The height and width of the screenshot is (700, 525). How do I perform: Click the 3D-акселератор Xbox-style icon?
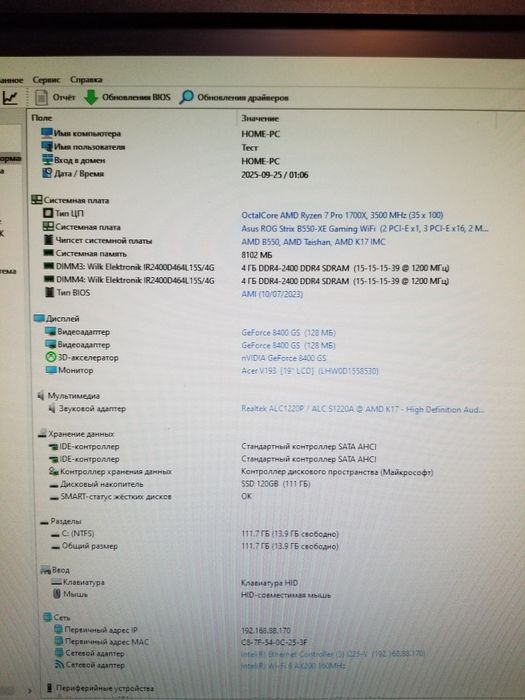coord(51,357)
